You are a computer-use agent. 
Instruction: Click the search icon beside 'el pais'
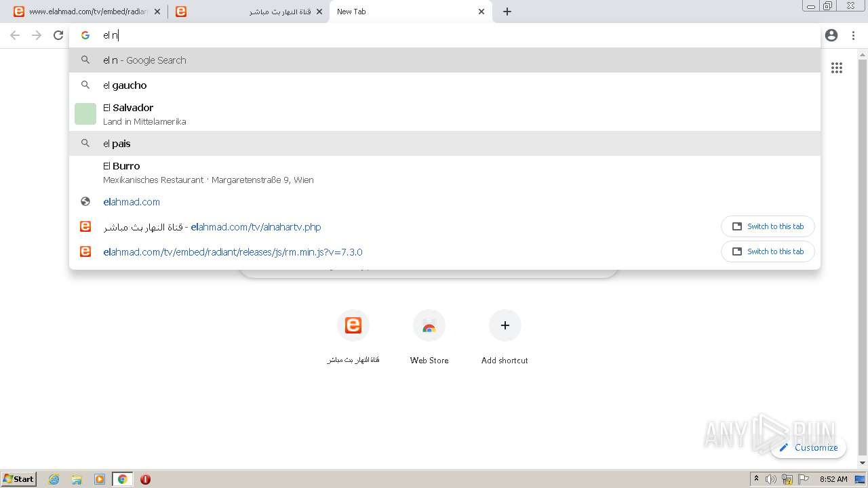[x=85, y=143]
